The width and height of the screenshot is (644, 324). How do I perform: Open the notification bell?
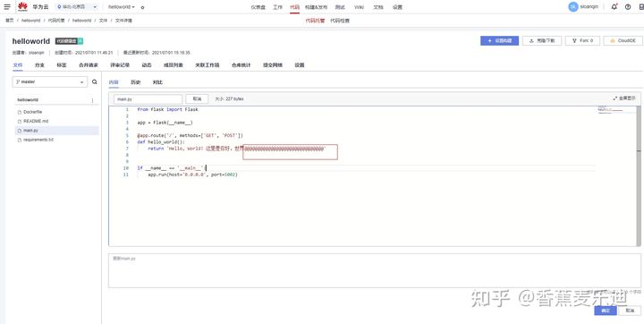614,6
